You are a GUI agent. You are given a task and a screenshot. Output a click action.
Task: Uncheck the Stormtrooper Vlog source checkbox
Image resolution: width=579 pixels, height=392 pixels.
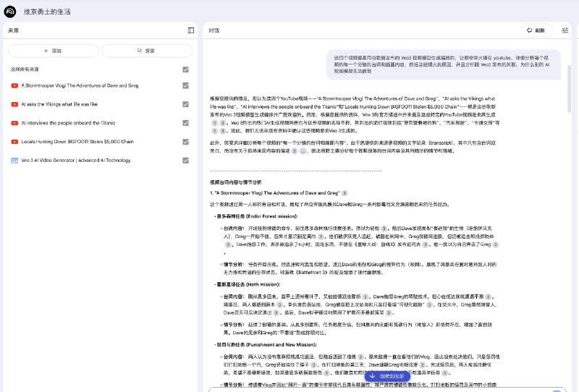point(186,85)
